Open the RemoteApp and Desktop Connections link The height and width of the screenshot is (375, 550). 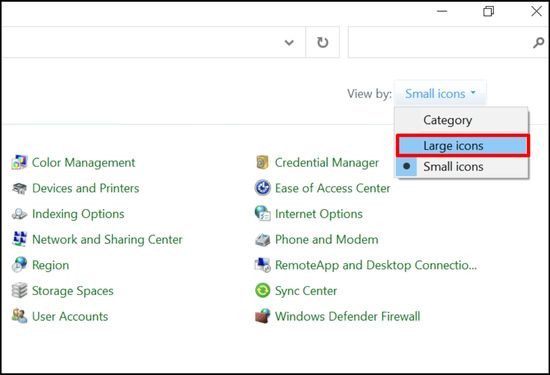click(x=376, y=265)
